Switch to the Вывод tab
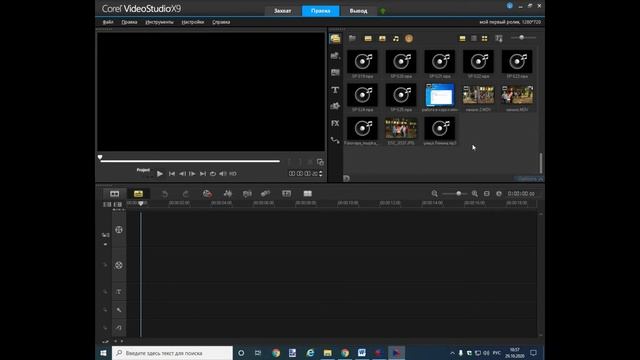 358,11
